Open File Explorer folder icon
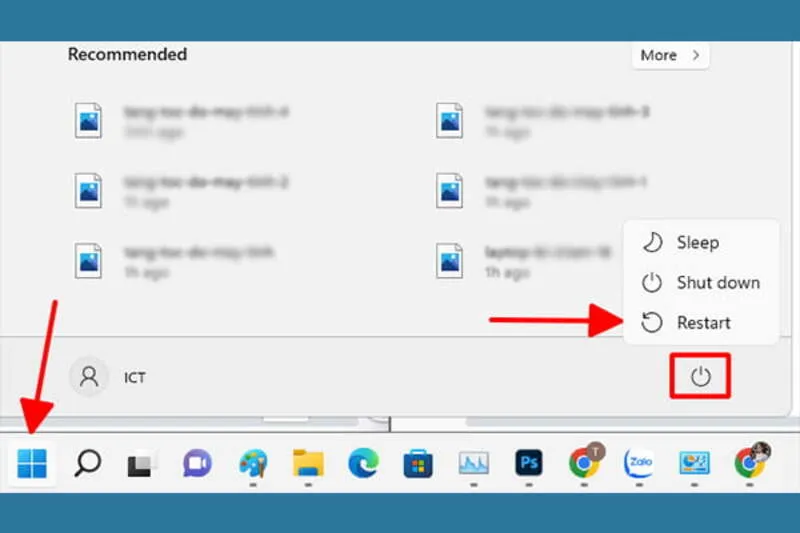 [308, 463]
